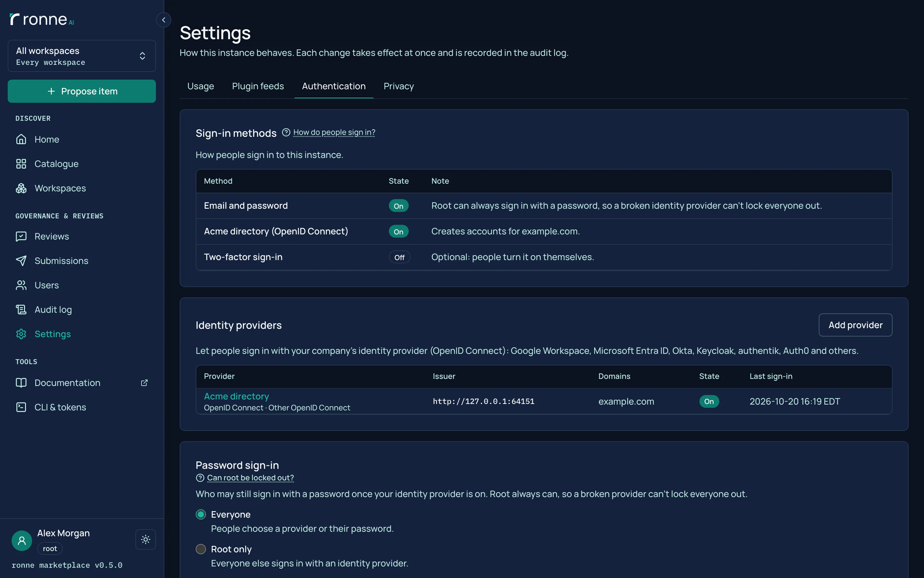Click the CLI & tokens terminal icon

click(x=21, y=407)
